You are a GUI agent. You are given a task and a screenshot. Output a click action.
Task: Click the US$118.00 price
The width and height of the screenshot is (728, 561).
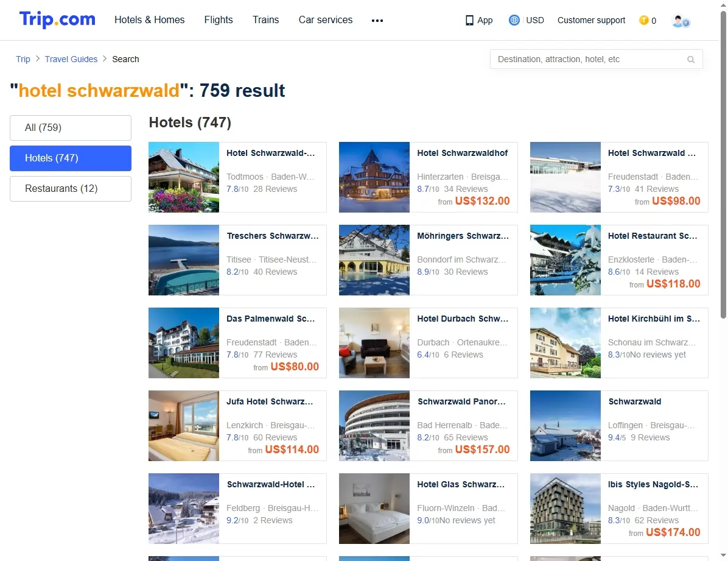tap(673, 283)
